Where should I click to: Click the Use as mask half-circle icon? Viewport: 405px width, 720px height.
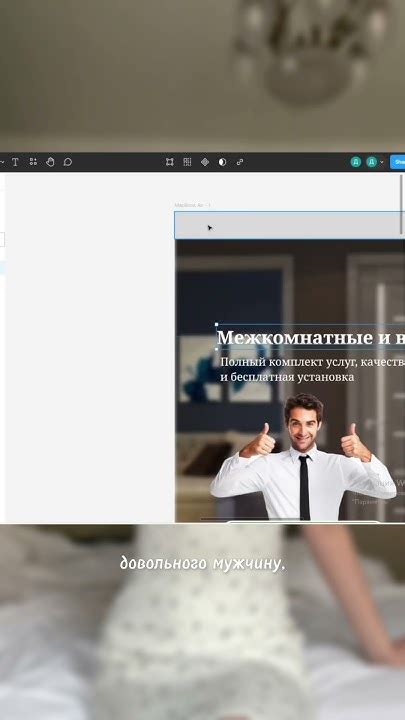pyautogui.click(x=222, y=162)
